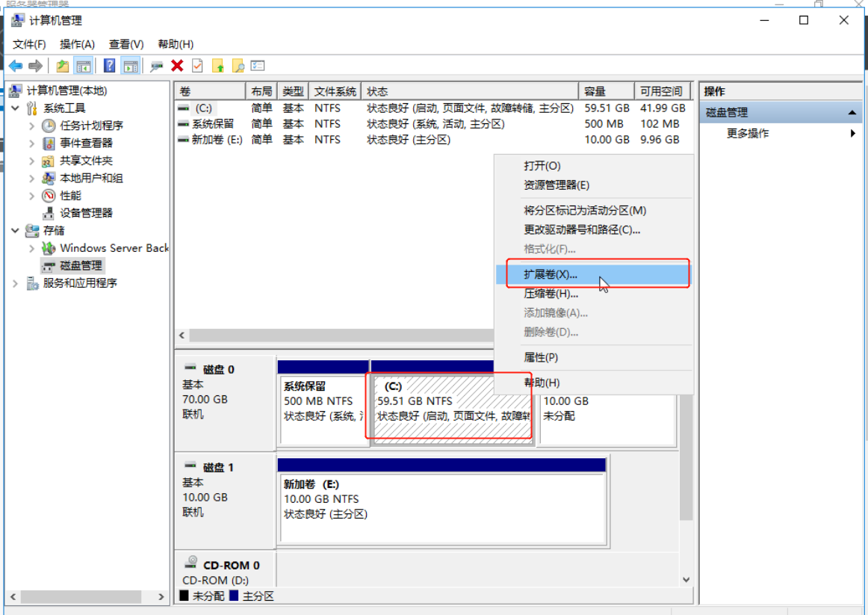Toggle the show/hide action pane icon

pos(131,66)
